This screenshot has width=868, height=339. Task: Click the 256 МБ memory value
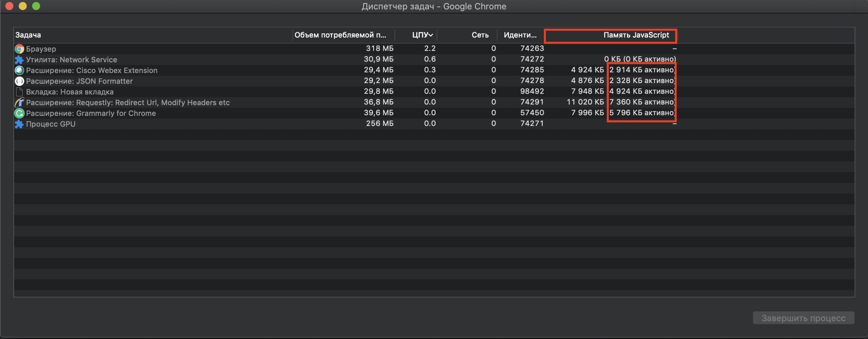pos(379,123)
